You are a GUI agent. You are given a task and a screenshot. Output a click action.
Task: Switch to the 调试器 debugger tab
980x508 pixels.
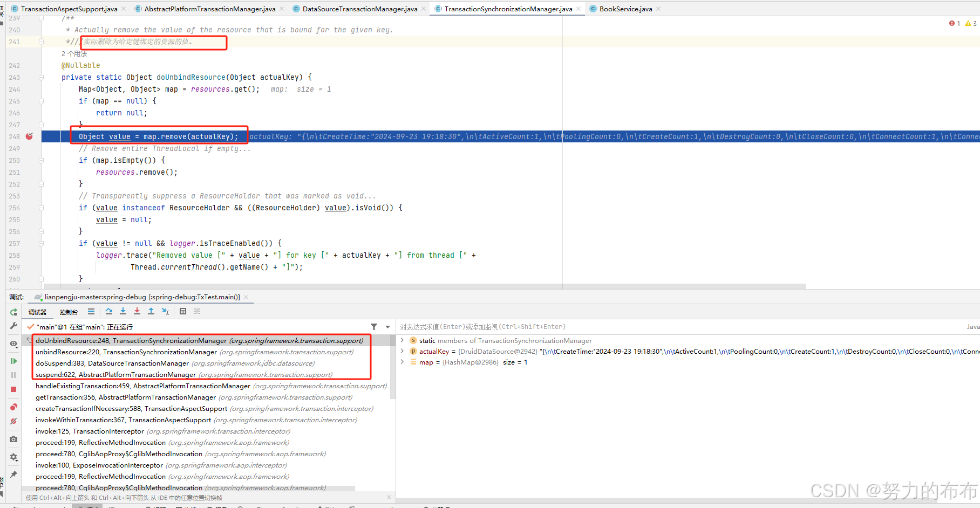(x=37, y=312)
